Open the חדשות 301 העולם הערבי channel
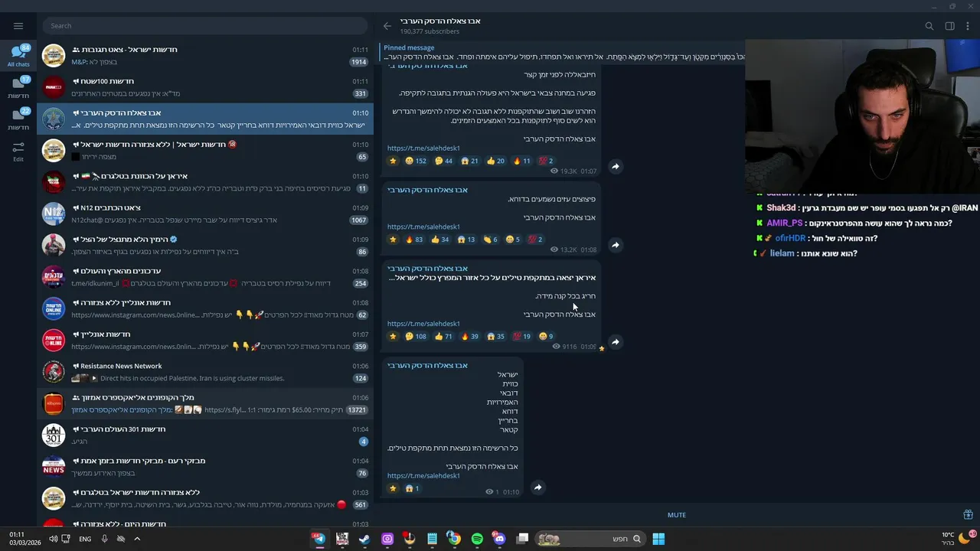The height and width of the screenshot is (551, 980). pyautogui.click(x=205, y=435)
